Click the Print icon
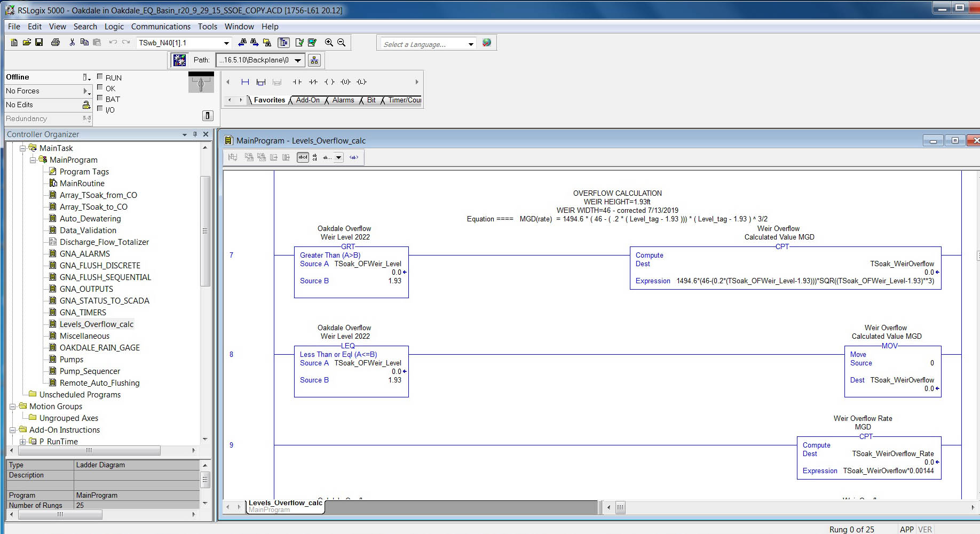This screenshot has width=980, height=534. tap(56, 43)
